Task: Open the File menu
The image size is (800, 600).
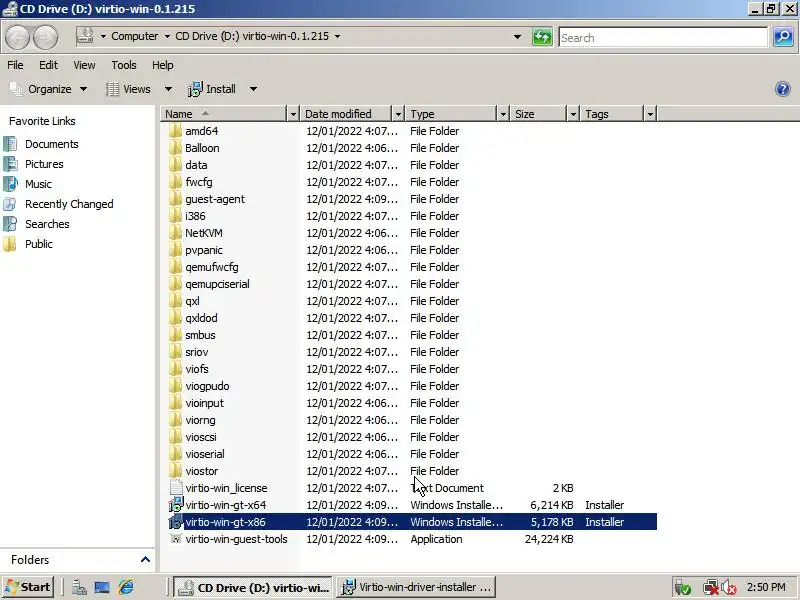Action: coord(15,65)
